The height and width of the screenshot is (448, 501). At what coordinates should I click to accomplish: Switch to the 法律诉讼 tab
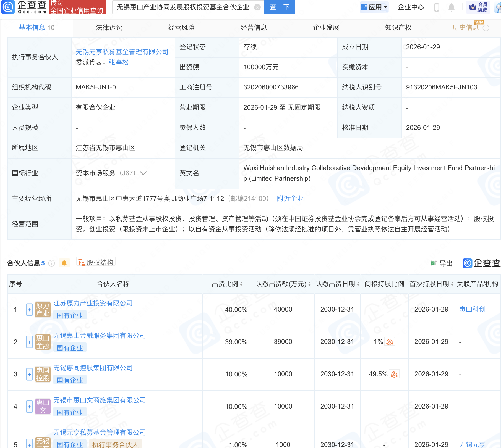point(109,28)
